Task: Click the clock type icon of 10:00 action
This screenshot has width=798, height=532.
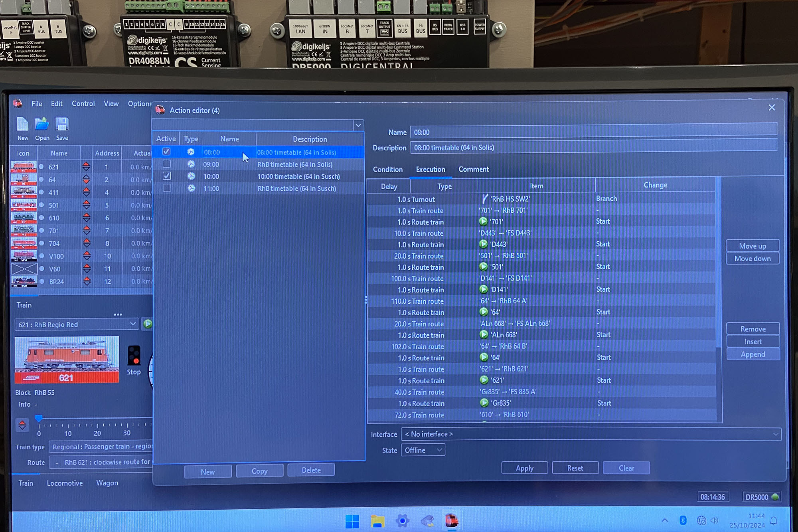Action: [192, 176]
